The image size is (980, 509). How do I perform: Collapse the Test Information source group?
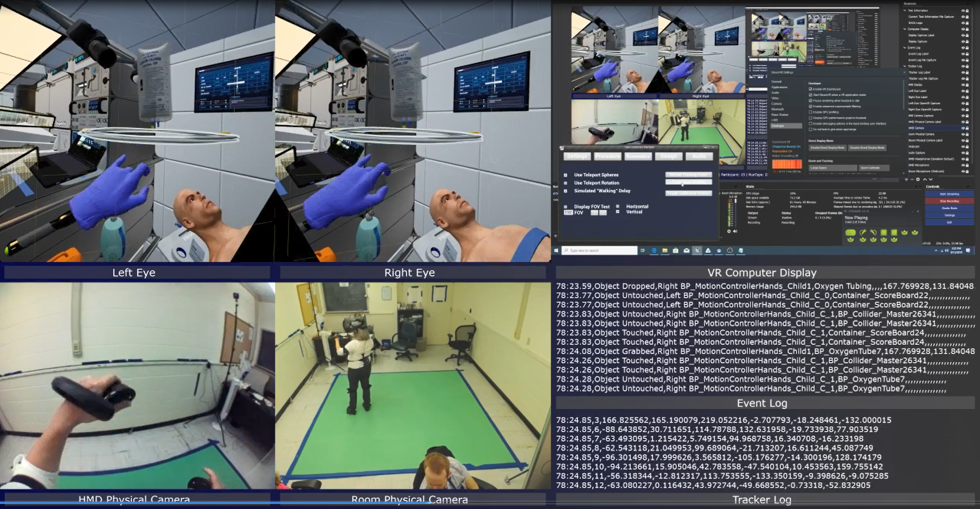pyautogui.click(x=905, y=10)
